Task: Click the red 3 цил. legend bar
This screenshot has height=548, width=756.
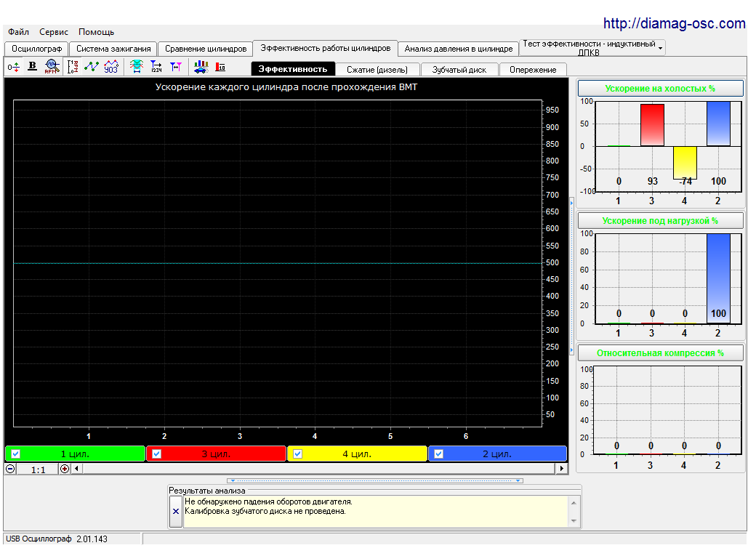Action: tap(216, 454)
